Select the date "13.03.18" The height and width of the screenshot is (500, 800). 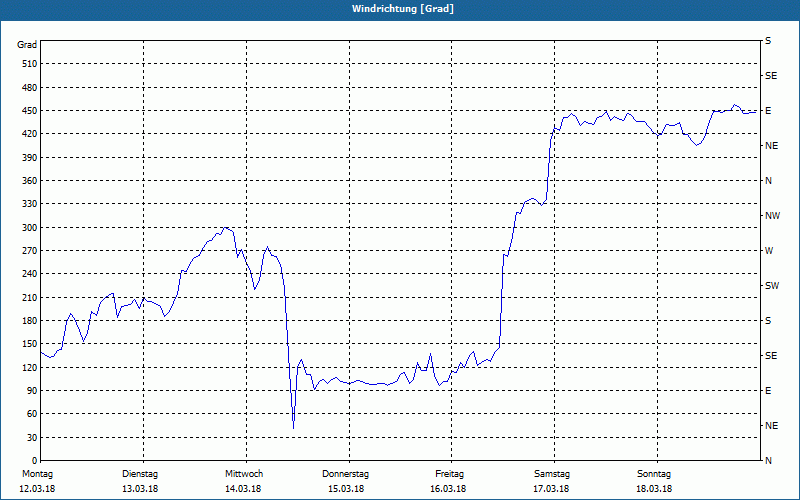pos(140,489)
